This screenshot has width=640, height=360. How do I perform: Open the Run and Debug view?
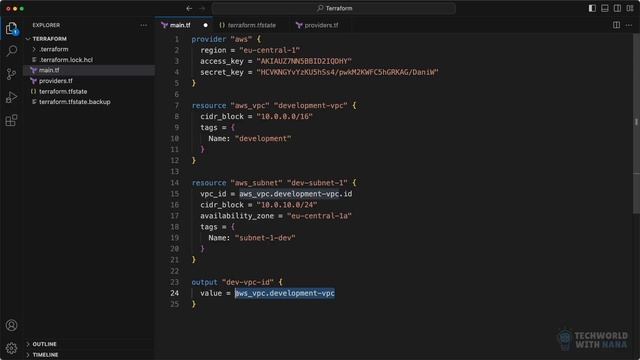click(x=11, y=97)
